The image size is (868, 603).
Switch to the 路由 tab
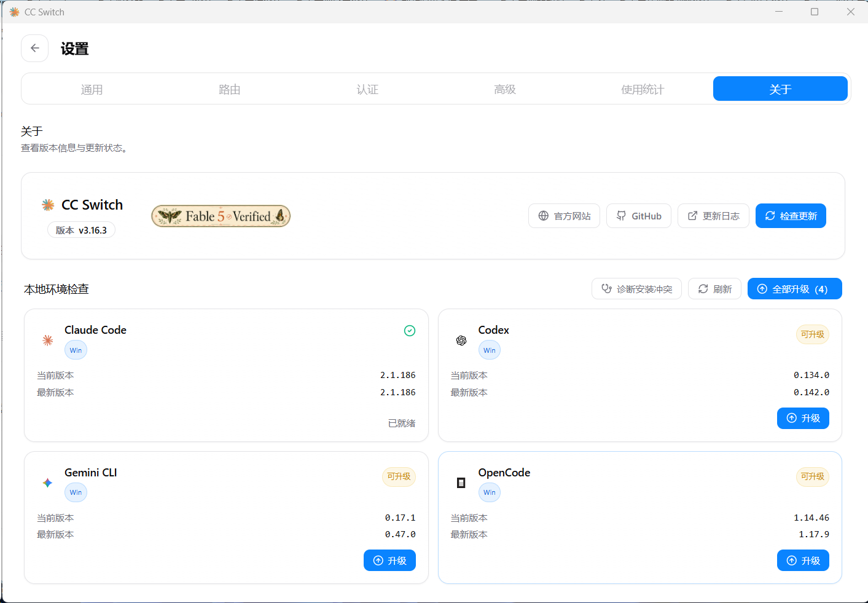tap(229, 89)
